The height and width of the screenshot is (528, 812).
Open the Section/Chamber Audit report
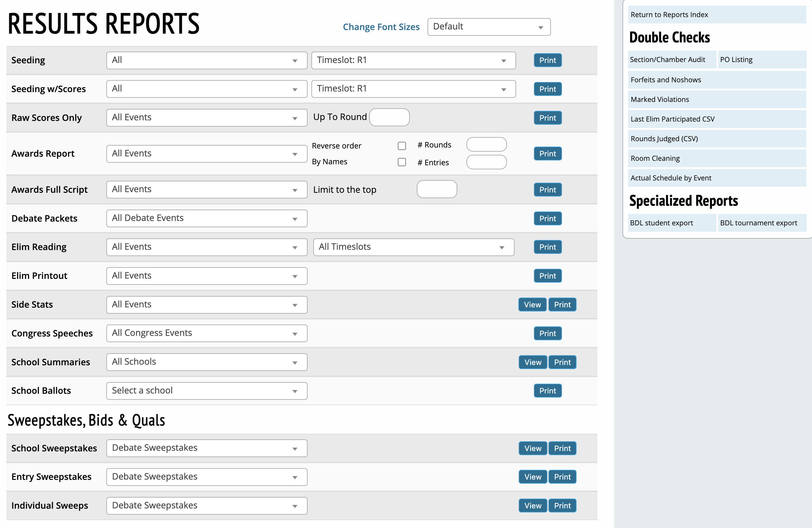667,60
